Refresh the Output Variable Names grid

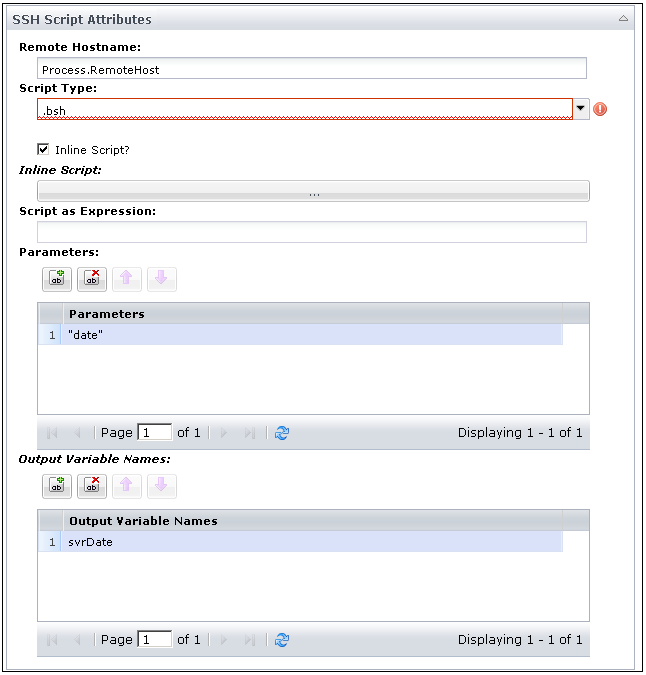pyautogui.click(x=282, y=640)
